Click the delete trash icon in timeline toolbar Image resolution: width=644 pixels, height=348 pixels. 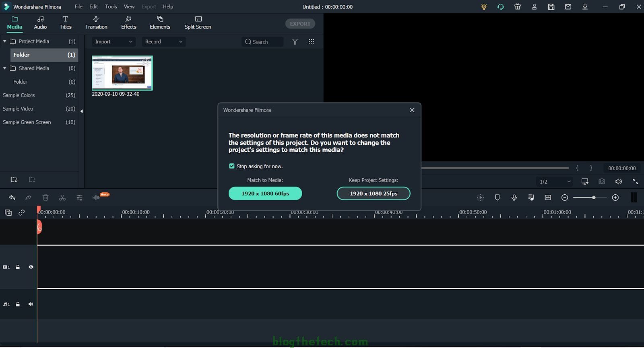click(x=45, y=198)
